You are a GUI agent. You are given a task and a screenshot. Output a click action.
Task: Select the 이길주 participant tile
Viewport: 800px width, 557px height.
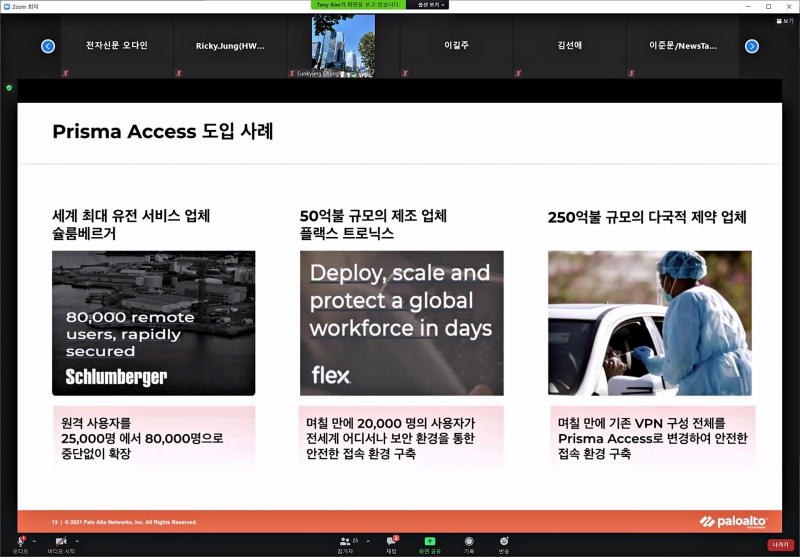[456, 46]
